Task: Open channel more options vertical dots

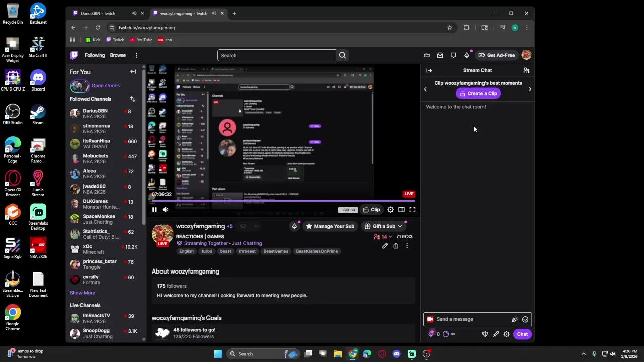Action: (407, 246)
